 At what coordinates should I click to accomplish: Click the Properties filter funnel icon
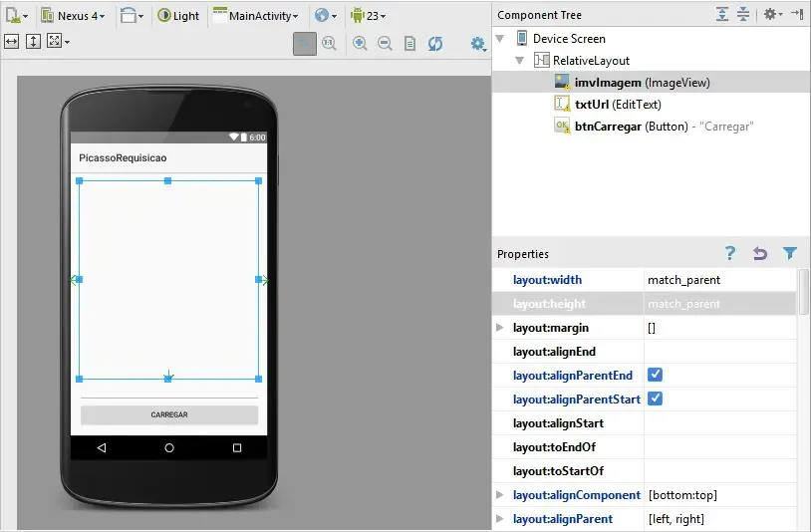pos(790,253)
